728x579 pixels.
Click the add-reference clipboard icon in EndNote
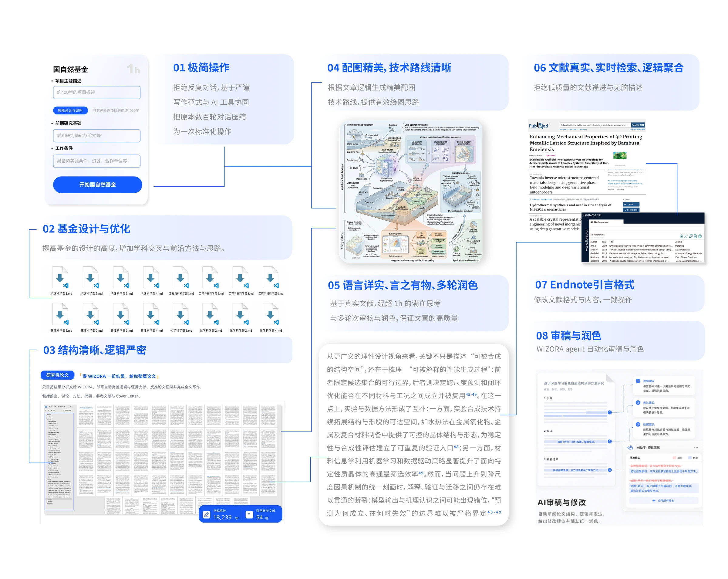point(681,236)
